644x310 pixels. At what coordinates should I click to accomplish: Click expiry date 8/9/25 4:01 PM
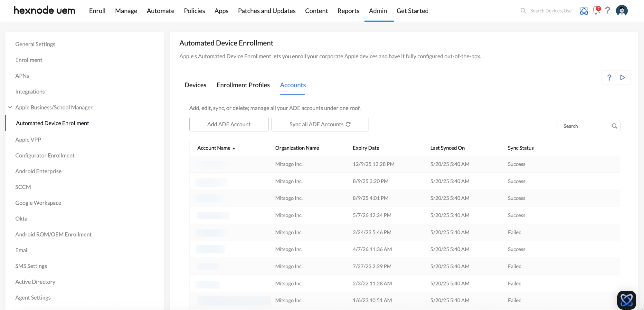point(371,198)
